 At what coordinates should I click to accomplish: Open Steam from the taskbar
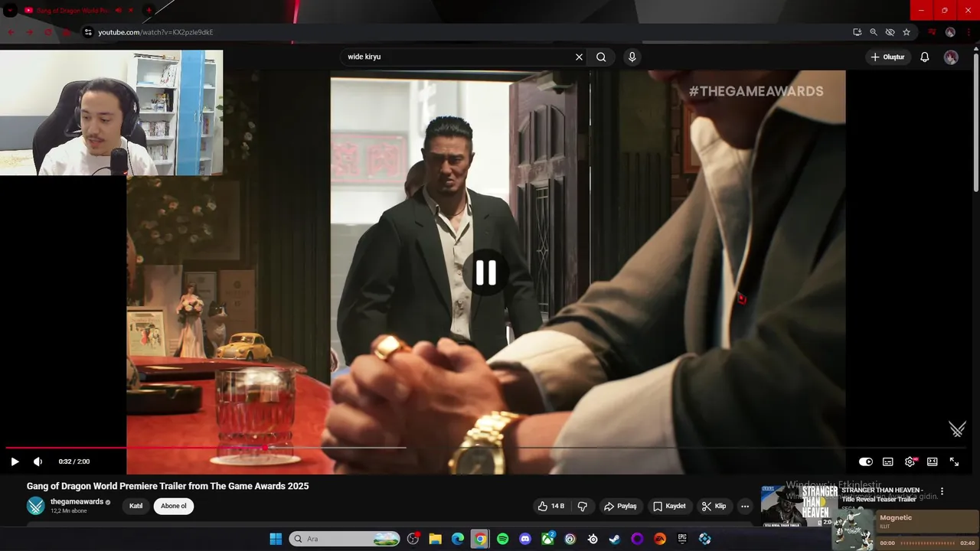pyautogui.click(x=615, y=539)
